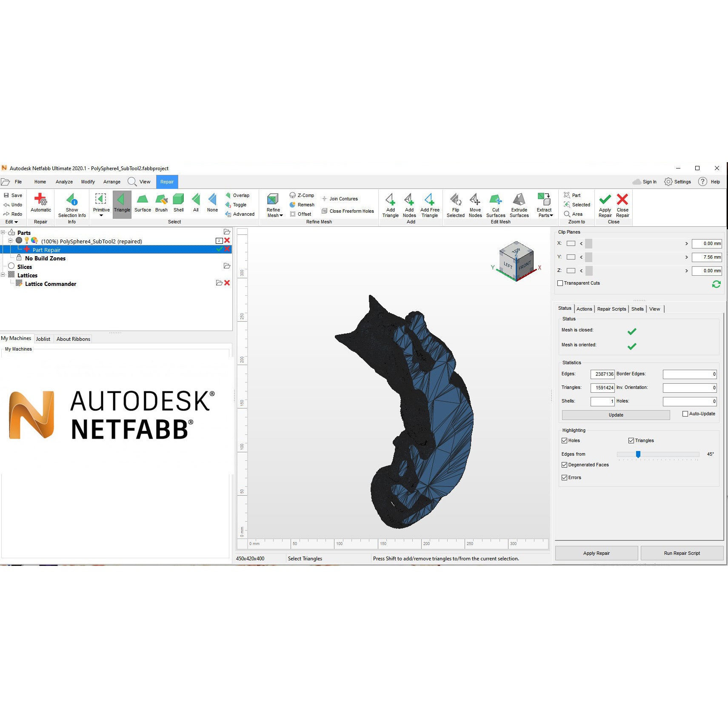The image size is (728, 728).
Task: Zoom to Selected
Action: [x=577, y=205]
